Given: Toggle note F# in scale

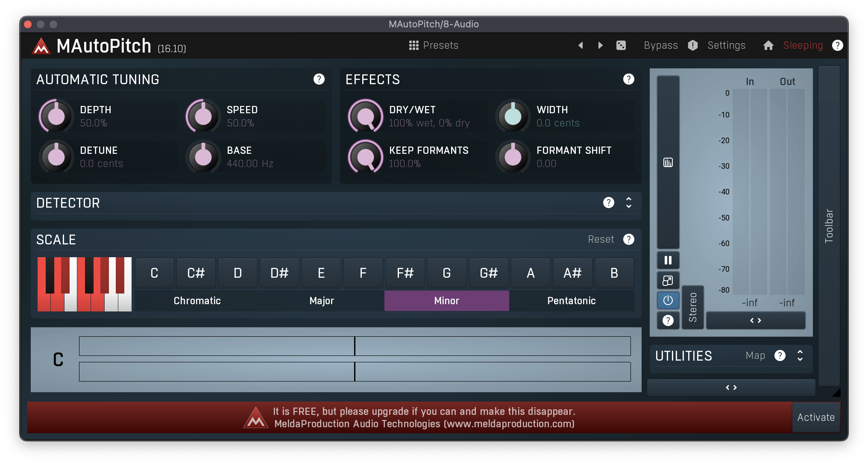Looking at the screenshot, I should click(x=405, y=273).
